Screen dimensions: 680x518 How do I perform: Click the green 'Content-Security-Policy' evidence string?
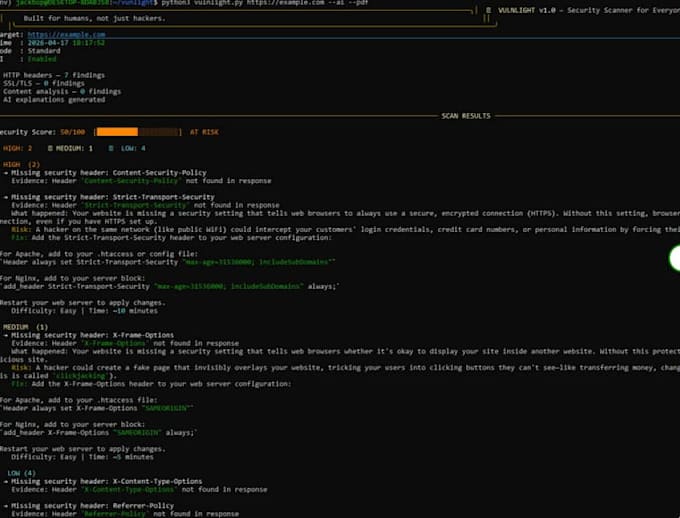(x=131, y=181)
